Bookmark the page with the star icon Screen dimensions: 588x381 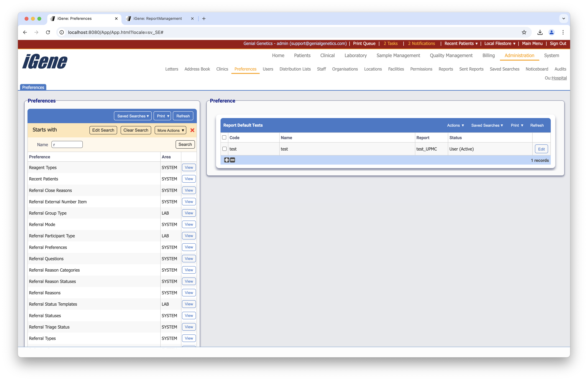[x=524, y=32]
